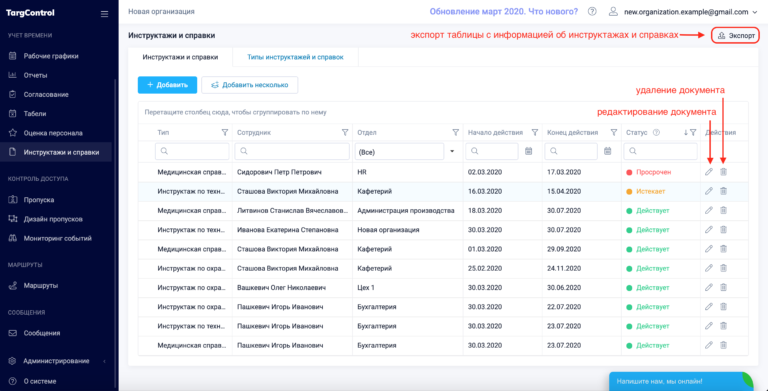Screen dimensions: 768x391
Task: Toggle sort arrow on Статус column
Action: click(x=686, y=132)
